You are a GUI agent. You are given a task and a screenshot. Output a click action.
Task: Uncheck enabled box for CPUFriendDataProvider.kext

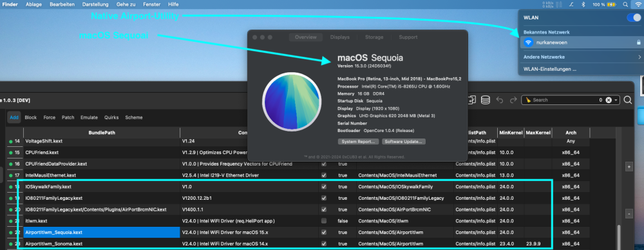click(324, 164)
